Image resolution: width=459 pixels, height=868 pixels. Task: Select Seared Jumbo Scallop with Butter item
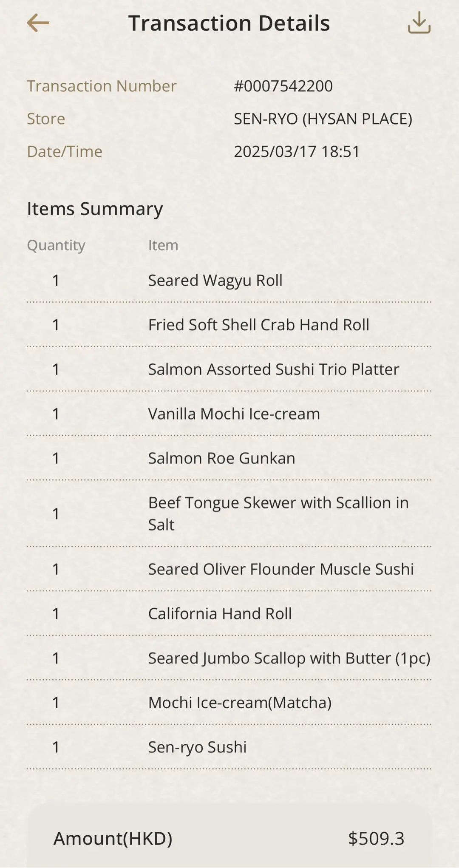click(289, 658)
